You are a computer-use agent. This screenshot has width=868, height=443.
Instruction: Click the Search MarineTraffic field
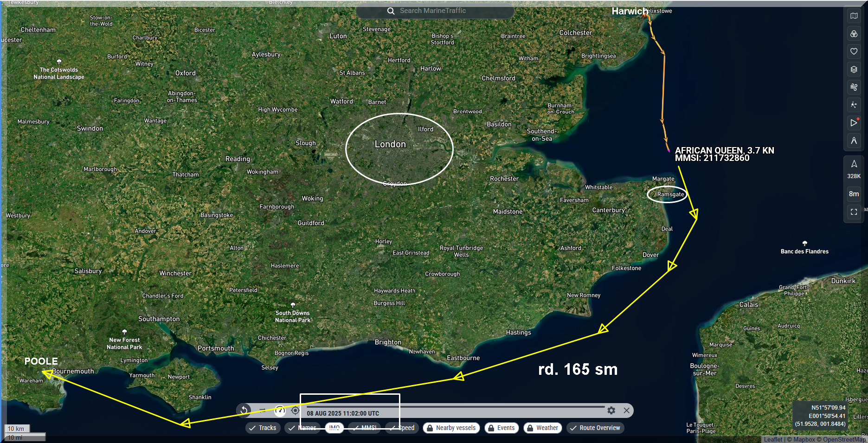click(435, 11)
